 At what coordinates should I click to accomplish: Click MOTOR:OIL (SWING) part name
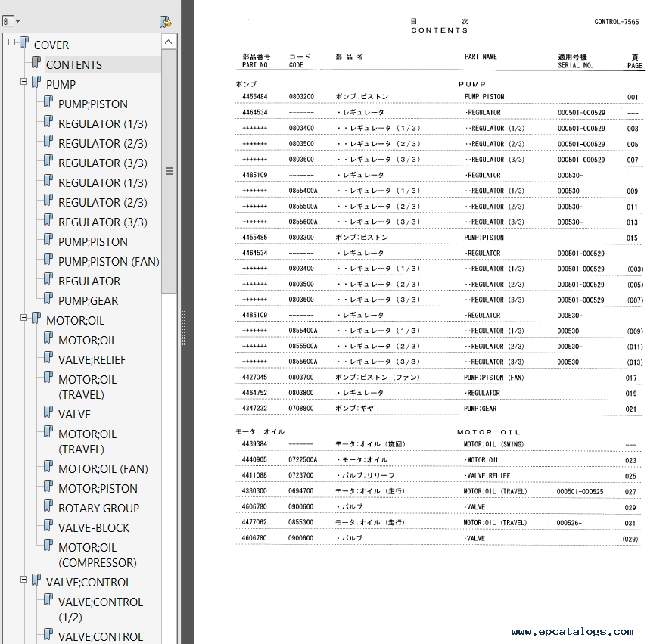coord(493,444)
